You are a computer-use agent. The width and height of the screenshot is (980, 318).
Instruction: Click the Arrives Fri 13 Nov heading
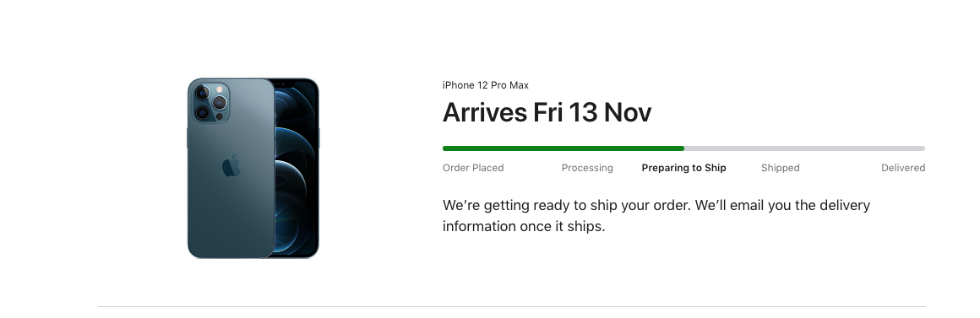click(547, 113)
